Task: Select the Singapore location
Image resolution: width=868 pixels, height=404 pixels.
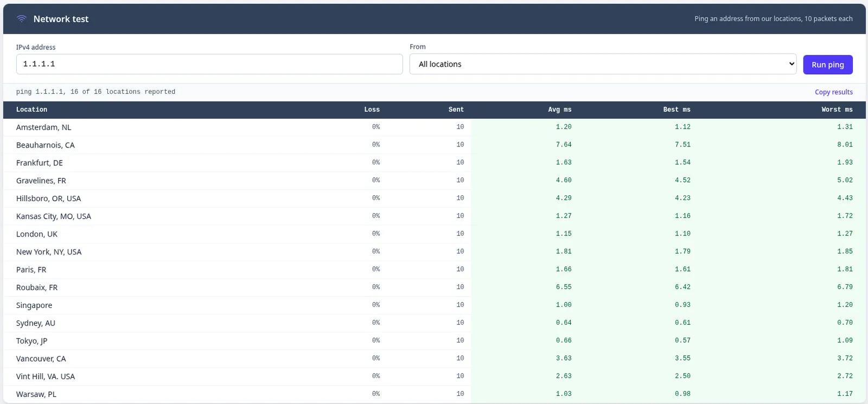Action: [34, 305]
